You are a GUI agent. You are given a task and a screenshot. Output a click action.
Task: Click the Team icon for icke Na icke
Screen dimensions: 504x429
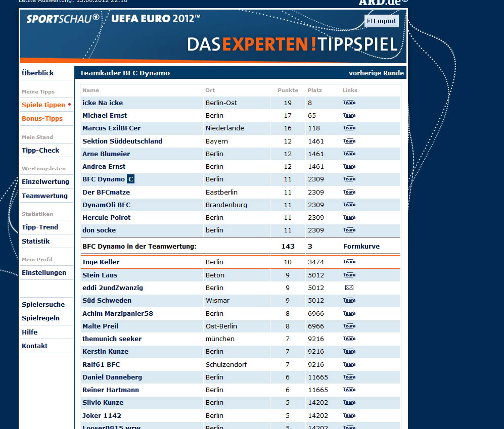(x=349, y=103)
